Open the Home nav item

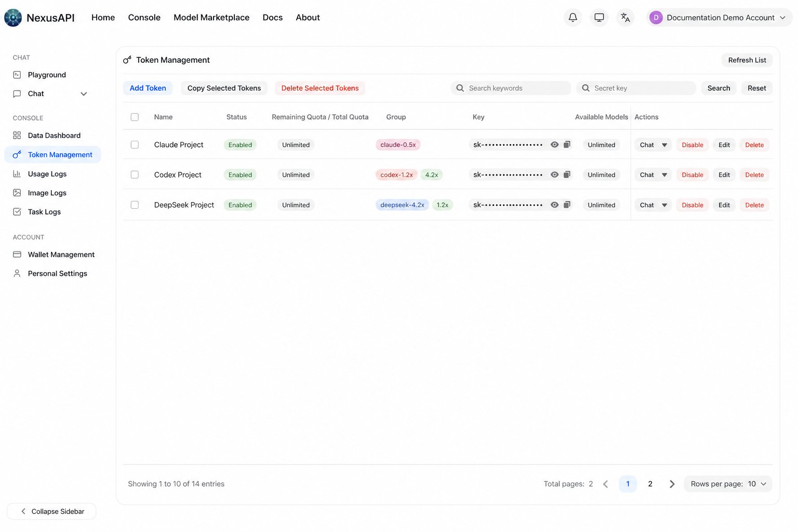coord(103,18)
